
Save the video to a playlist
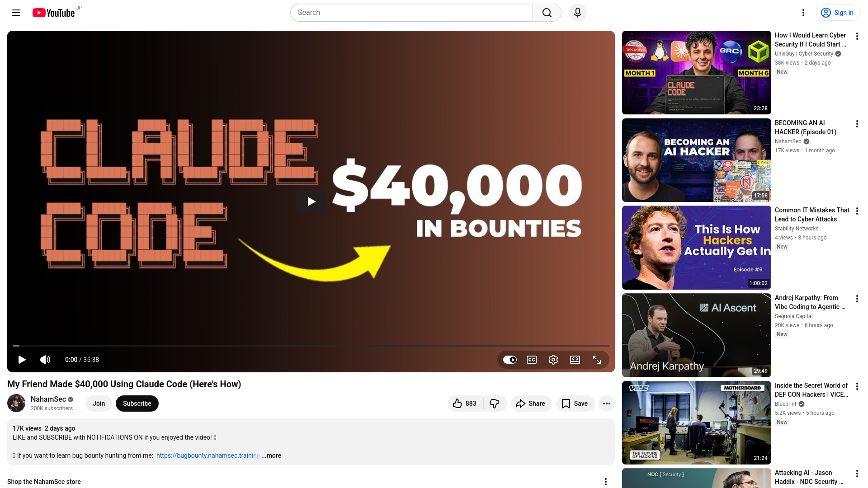(575, 404)
